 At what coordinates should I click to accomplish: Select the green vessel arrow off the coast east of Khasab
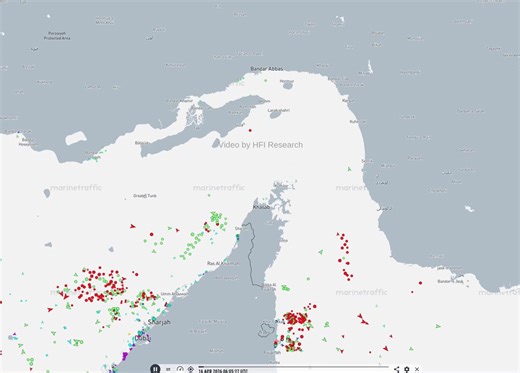click(349, 169)
